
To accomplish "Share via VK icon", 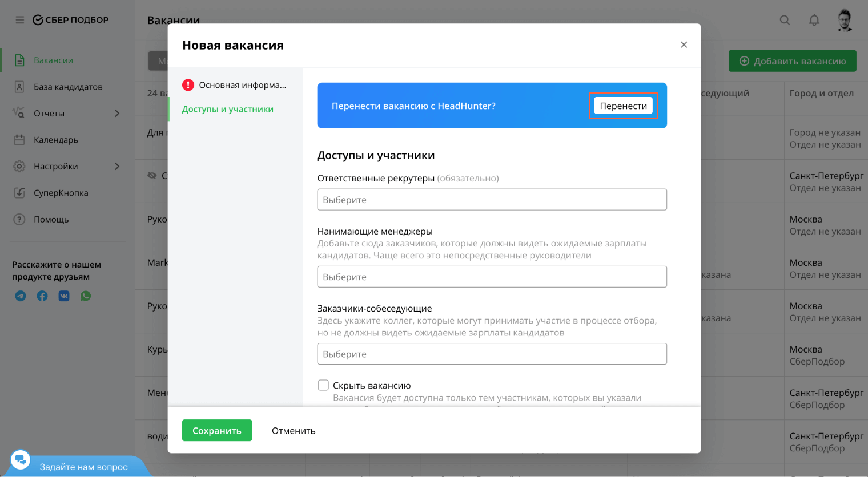I will click(x=64, y=296).
